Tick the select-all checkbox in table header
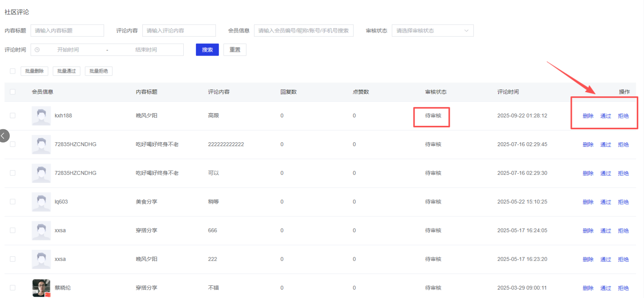 point(13,92)
